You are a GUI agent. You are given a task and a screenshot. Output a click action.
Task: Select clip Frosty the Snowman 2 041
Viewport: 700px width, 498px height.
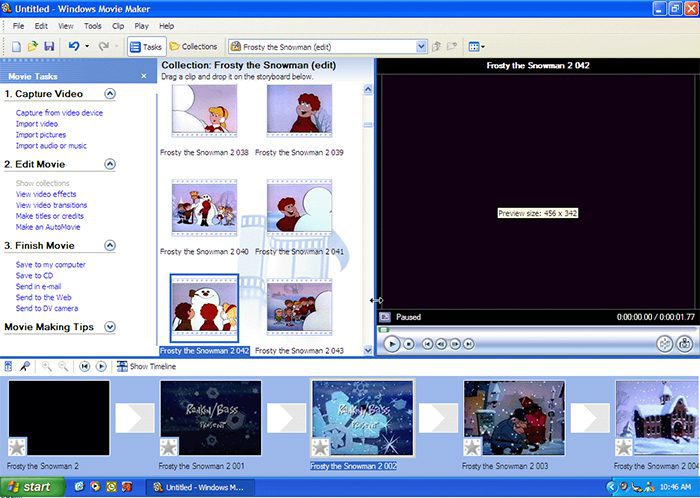300,208
